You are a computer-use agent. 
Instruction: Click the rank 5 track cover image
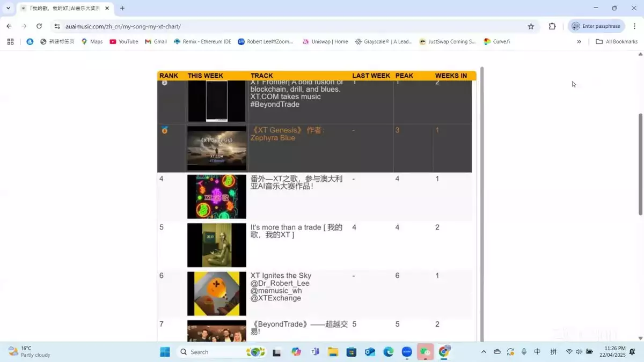click(217, 245)
